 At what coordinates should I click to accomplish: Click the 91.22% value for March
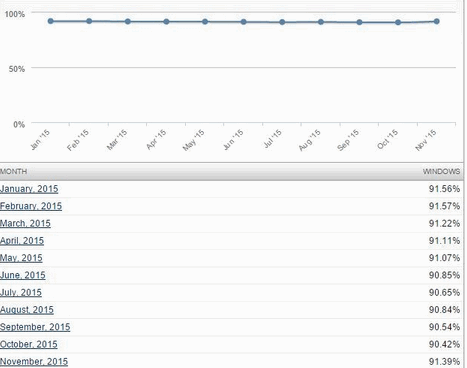pyautogui.click(x=444, y=223)
